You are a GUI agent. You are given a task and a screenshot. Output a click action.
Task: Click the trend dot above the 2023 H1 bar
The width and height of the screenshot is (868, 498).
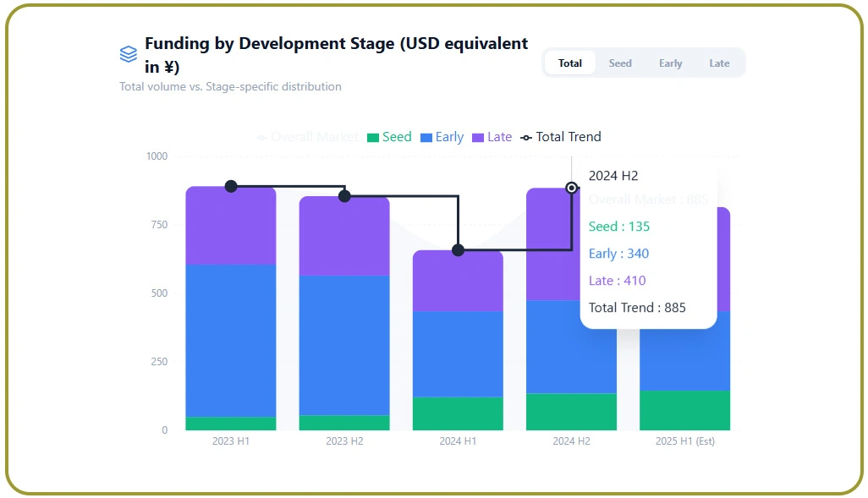click(231, 185)
